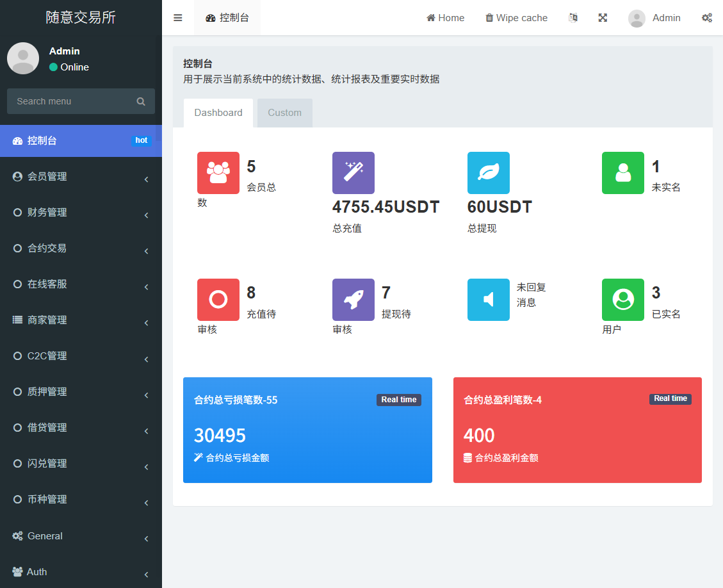Expand the 合约交易 sidebar menu
Viewport: 723px width, 588px height.
81,249
